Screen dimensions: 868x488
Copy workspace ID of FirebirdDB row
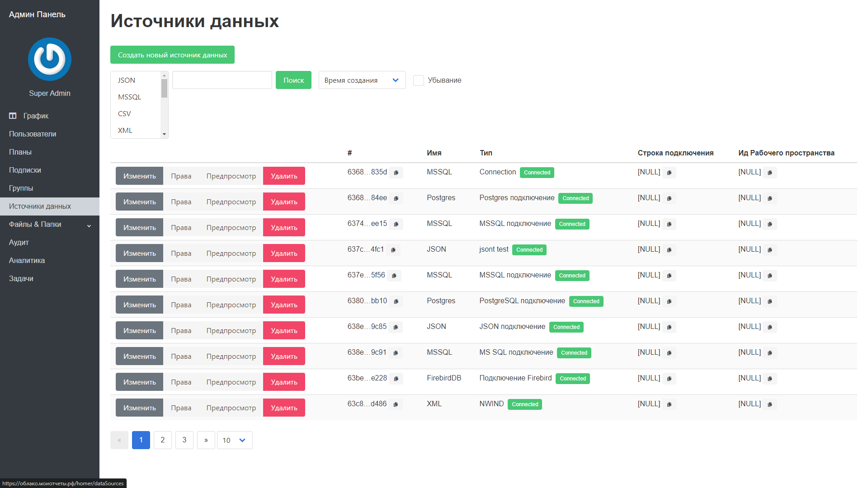(770, 379)
